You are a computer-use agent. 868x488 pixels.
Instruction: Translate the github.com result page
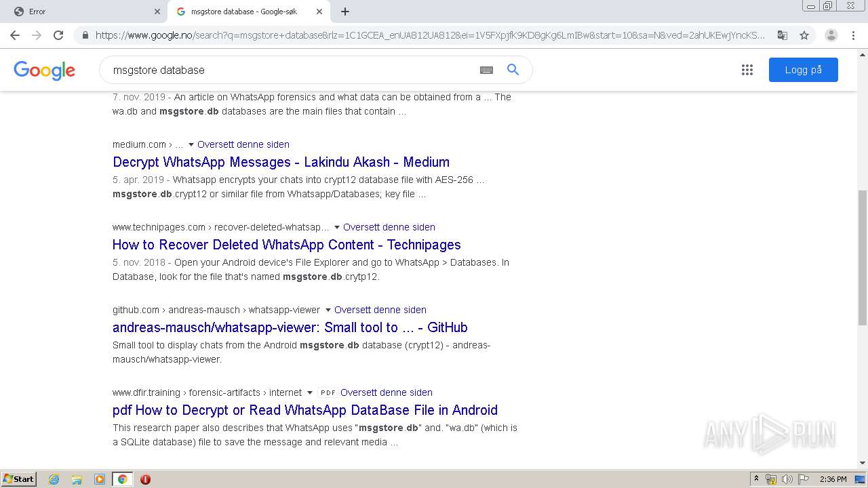coord(380,310)
